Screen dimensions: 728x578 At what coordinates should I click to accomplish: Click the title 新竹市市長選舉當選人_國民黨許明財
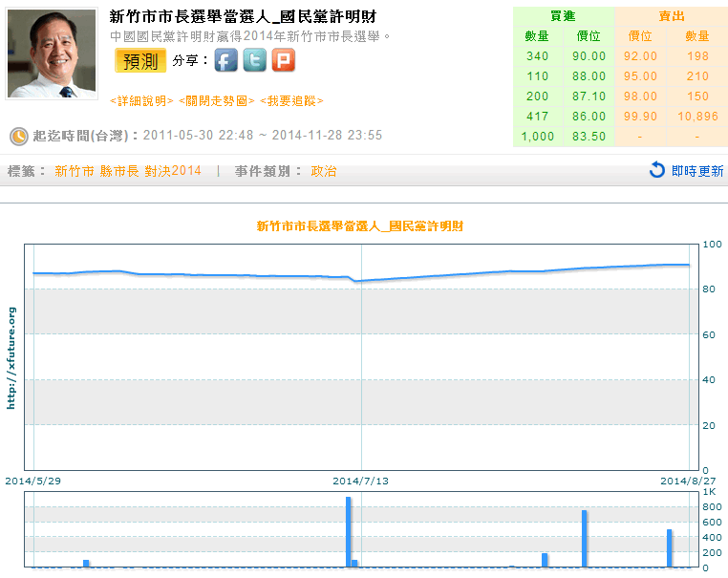[x=243, y=16]
